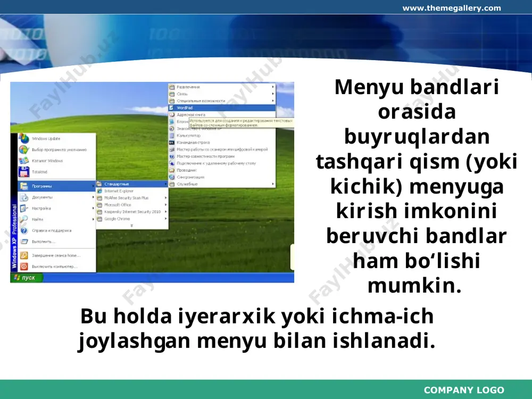Click the Выбор программ по умолчанию icon
The width and height of the screenshot is (532, 399).
click(x=24, y=149)
